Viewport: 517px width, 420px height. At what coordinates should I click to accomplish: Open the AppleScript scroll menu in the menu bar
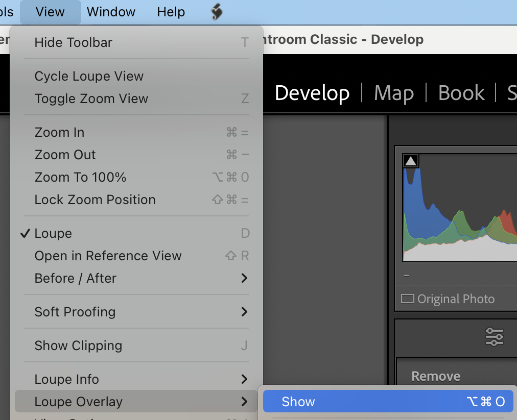click(x=216, y=11)
